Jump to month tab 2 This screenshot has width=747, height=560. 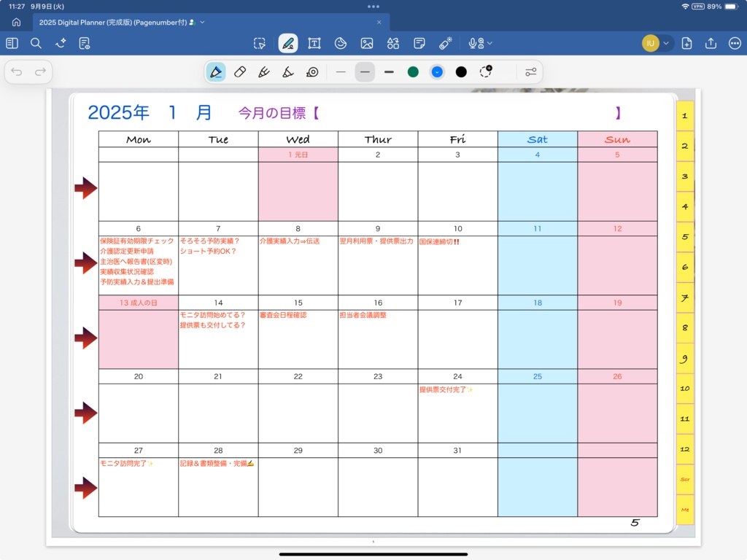(x=685, y=146)
